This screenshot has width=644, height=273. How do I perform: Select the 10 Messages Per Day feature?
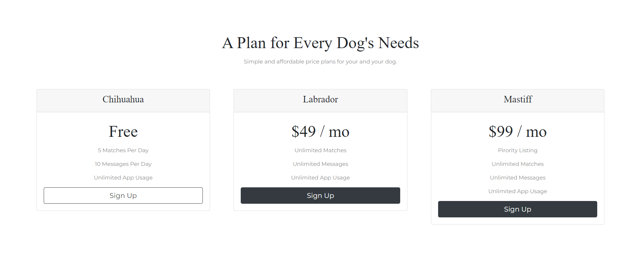tap(123, 164)
